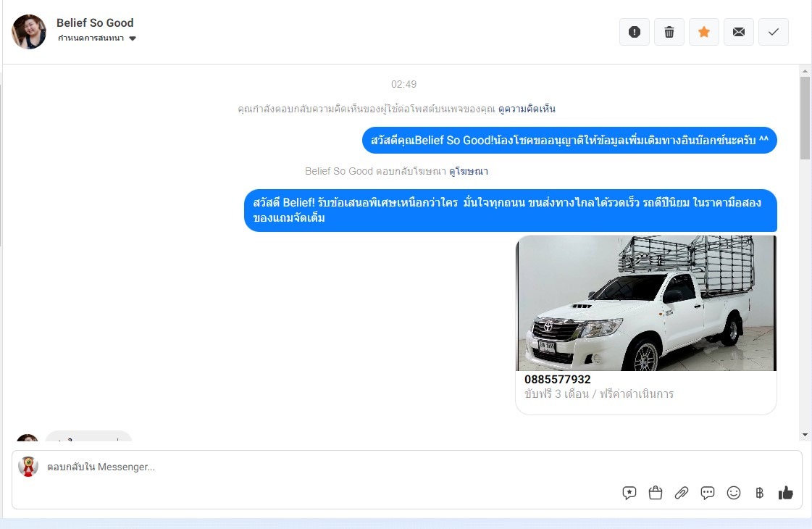The width and height of the screenshot is (812, 529).
Task: Delete conversation using trash icon
Action: coord(669,32)
